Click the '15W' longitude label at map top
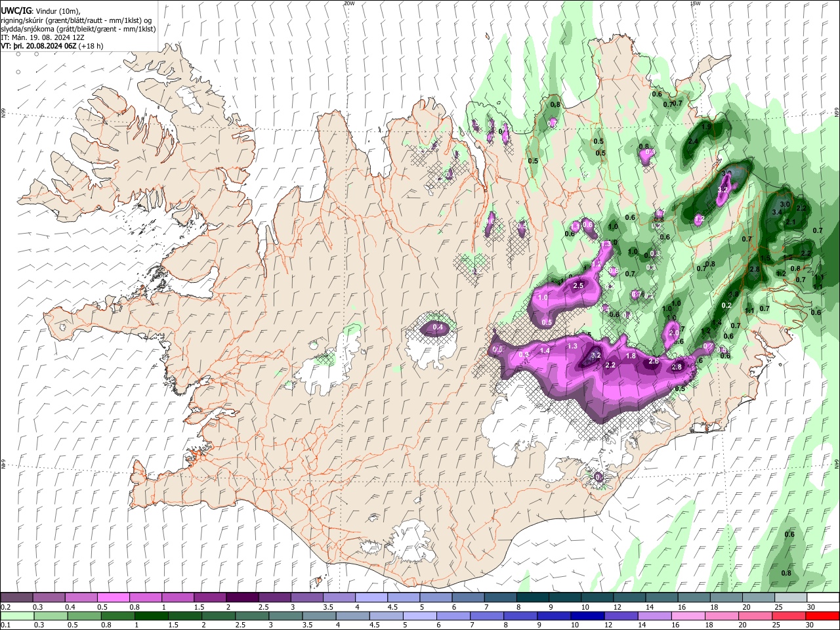Image resolution: width=840 pixels, height=630 pixels. tap(696, 3)
